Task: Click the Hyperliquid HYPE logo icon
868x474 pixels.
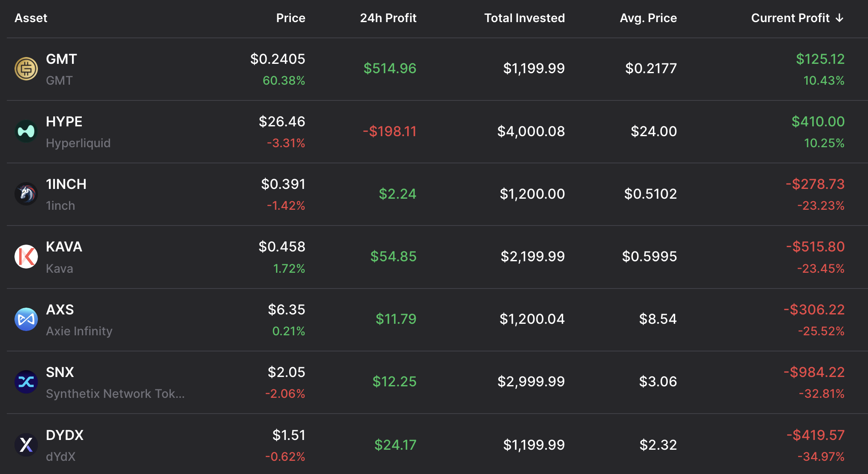Action: click(x=26, y=131)
